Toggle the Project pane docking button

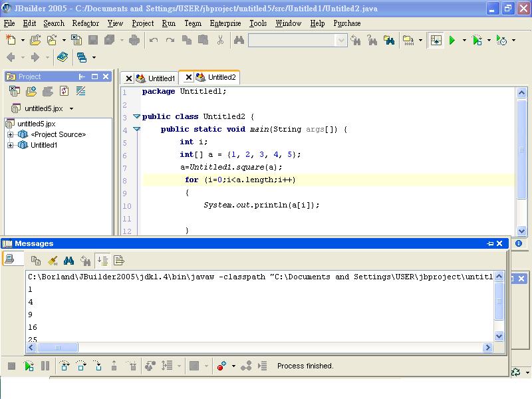pyautogui.click(x=82, y=76)
